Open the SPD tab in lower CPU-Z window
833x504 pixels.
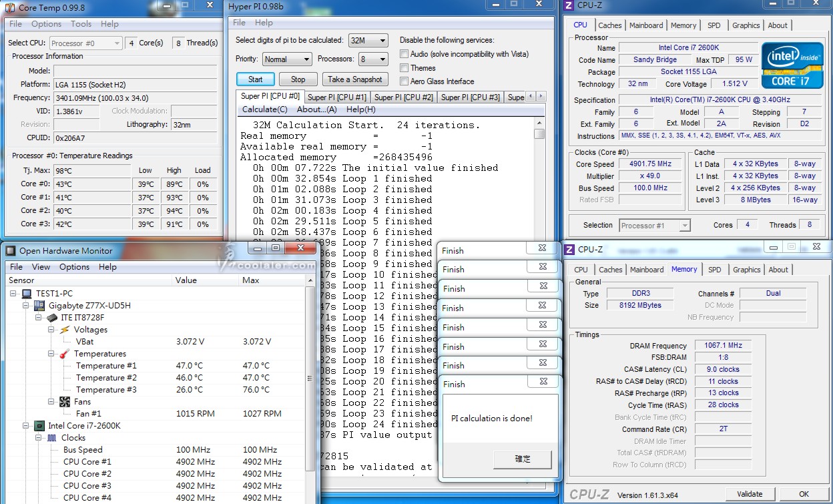coord(715,270)
